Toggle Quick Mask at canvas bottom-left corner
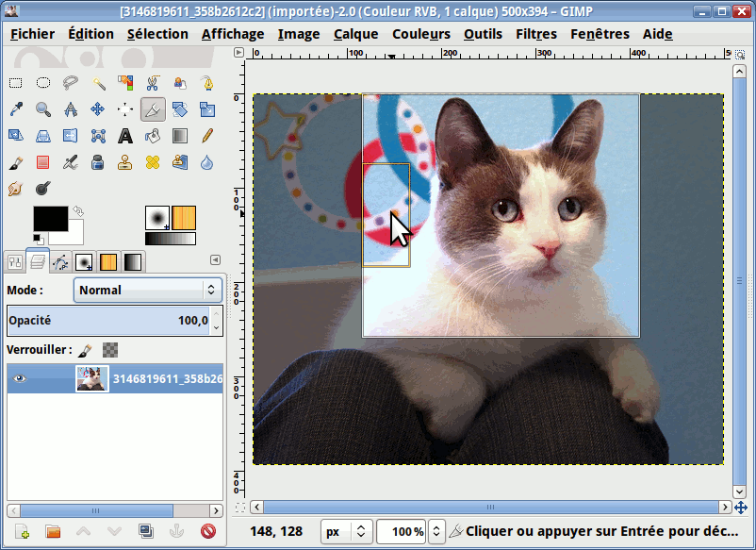 tap(239, 508)
